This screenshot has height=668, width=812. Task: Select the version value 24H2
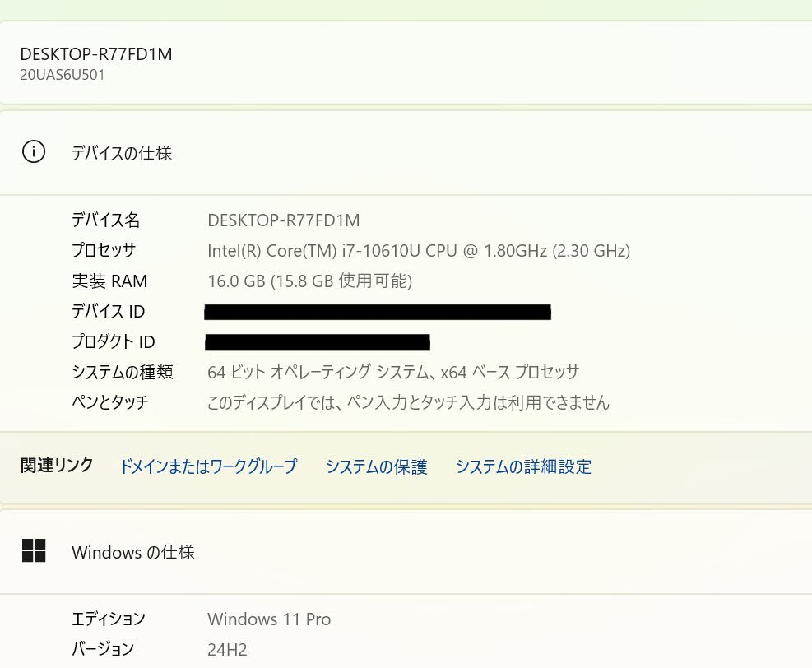[227, 649]
